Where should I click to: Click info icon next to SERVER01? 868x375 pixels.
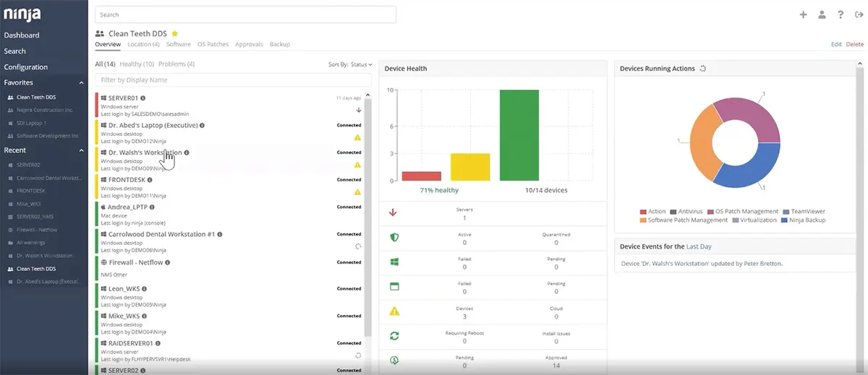143,98
